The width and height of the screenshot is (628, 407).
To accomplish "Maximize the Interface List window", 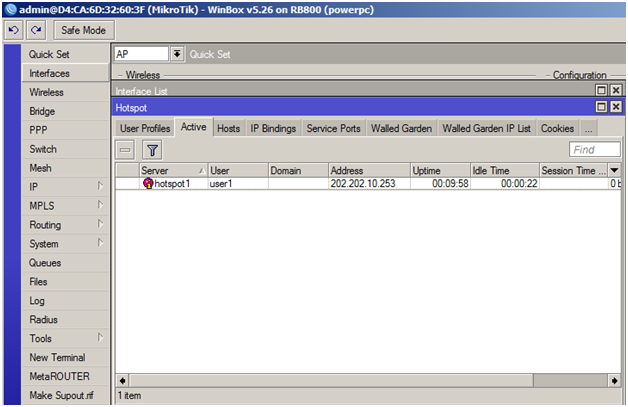I will [601, 90].
